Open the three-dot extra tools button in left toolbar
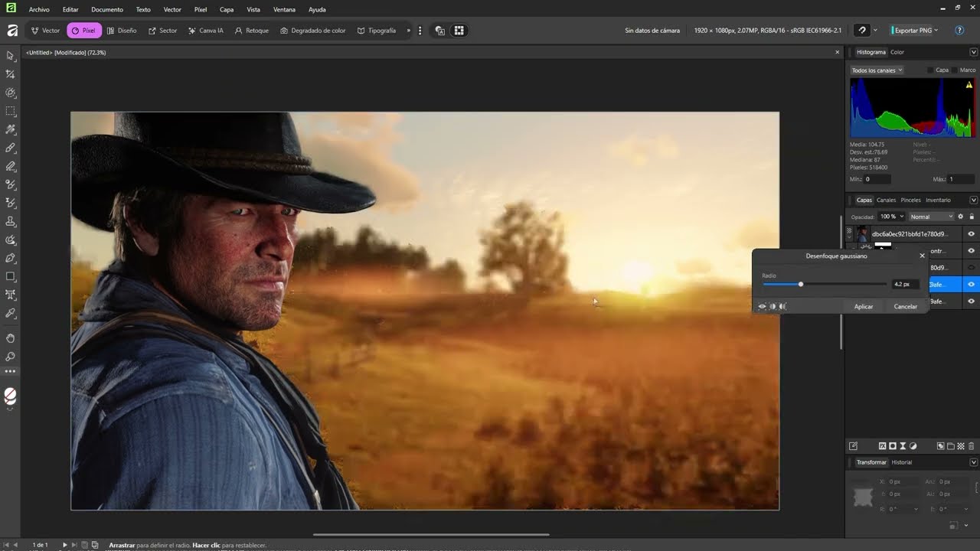 click(x=11, y=371)
